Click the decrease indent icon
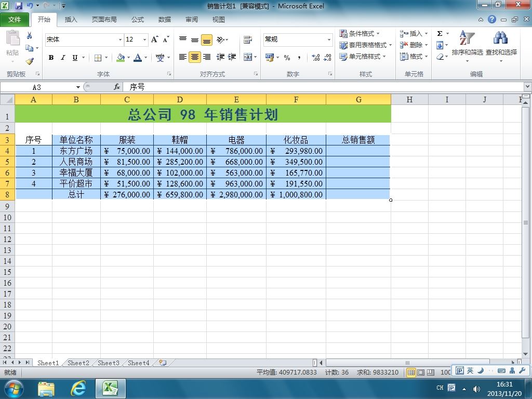Screen dimensions: 532x399 220,57
